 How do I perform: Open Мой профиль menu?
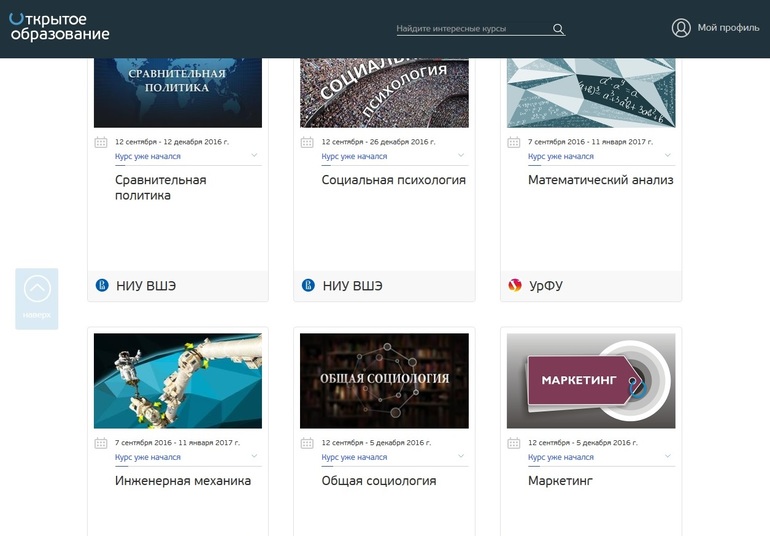pos(728,28)
